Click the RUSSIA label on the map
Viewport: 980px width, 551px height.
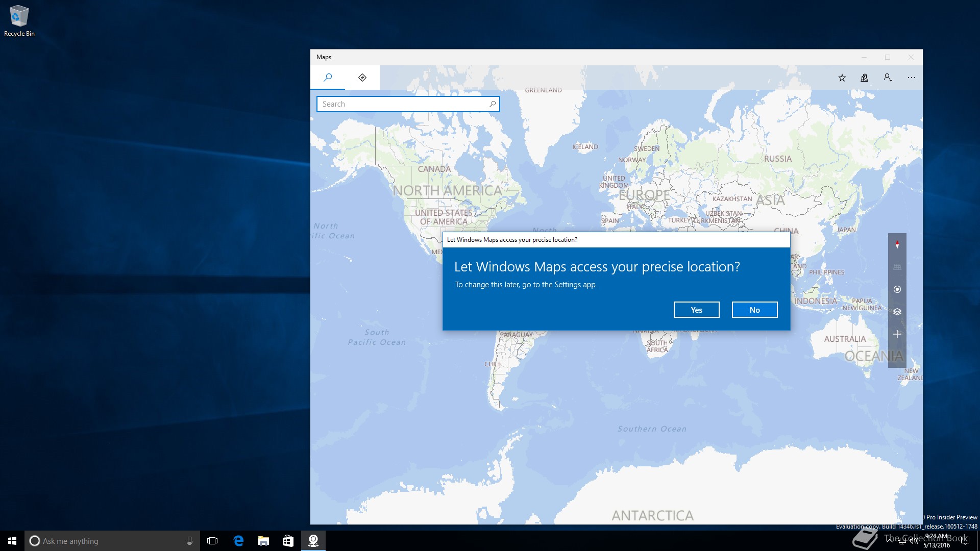click(x=778, y=159)
